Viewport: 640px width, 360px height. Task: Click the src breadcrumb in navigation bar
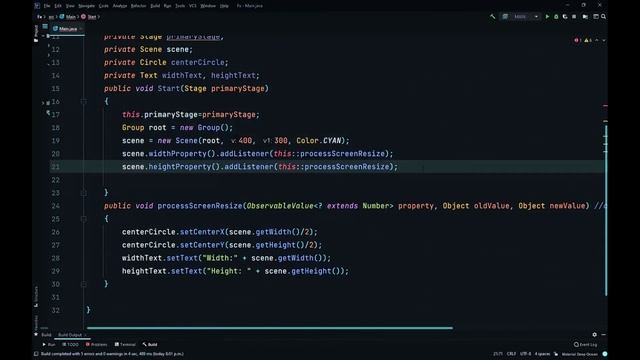(51, 17)
